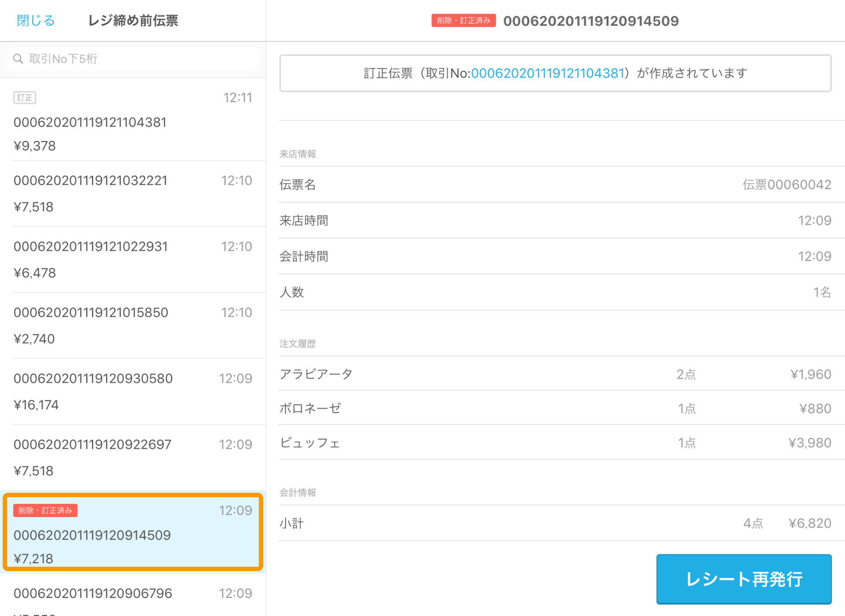The width and height of the screenshot is (845, 616).
Task: Click the 訂正 badge on the first slip
Action: pos(25,98)
